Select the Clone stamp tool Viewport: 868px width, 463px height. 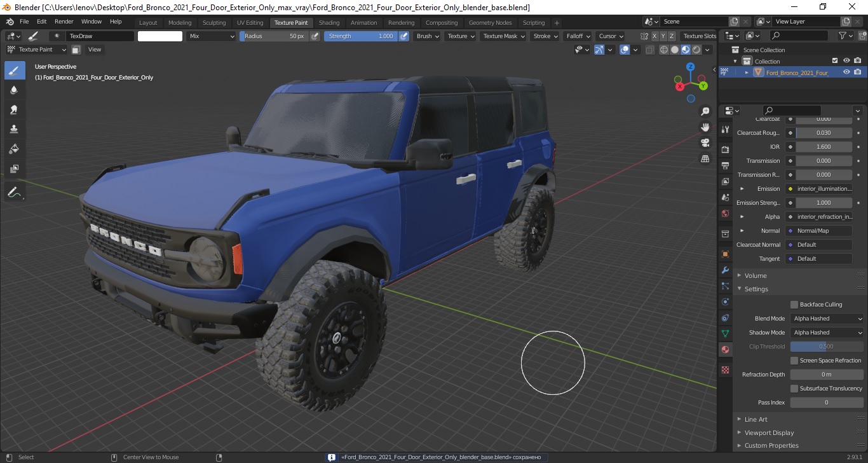15,129
